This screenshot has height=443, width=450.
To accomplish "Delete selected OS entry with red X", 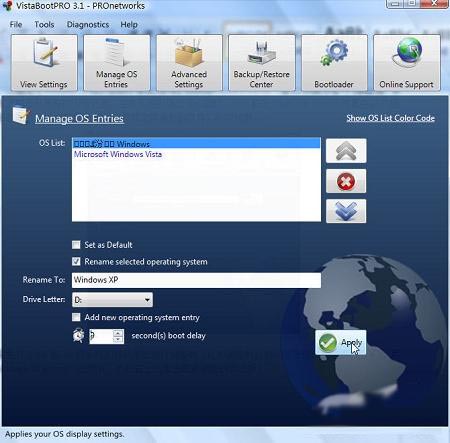I will click(346, 181).
